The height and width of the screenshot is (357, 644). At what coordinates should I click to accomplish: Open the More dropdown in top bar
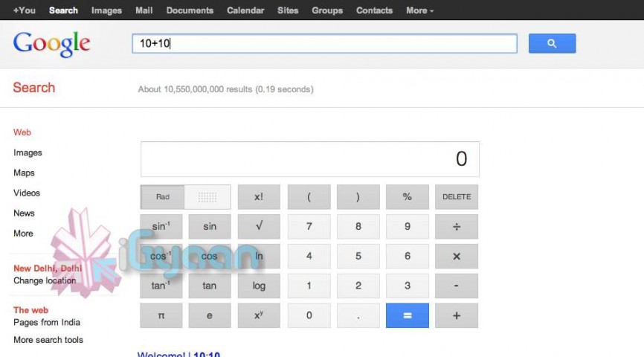click(419, 10)
